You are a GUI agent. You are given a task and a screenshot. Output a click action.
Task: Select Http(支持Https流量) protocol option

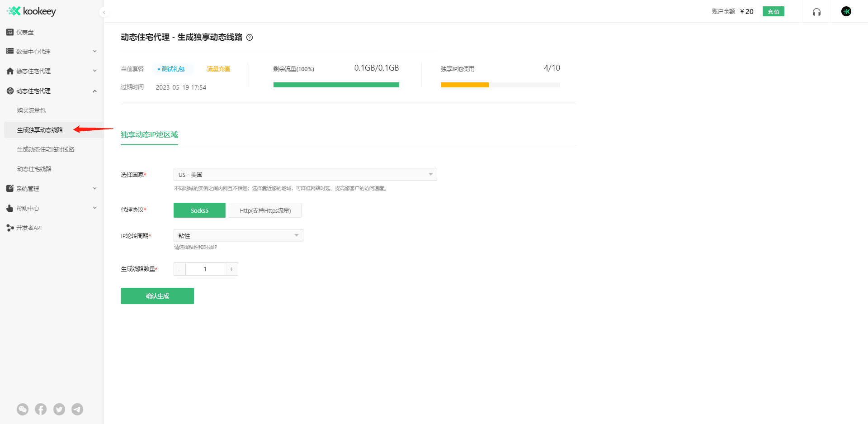point(265,210)
